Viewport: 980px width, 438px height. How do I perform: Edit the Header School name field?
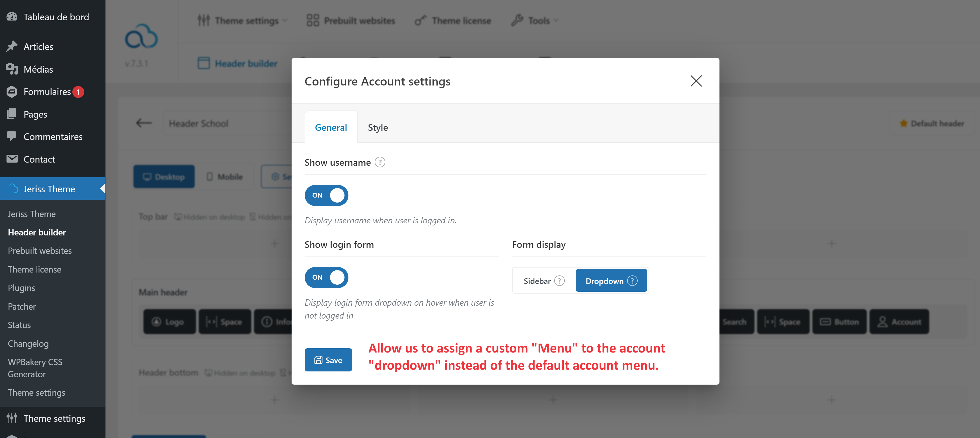(x=227, y=123)
